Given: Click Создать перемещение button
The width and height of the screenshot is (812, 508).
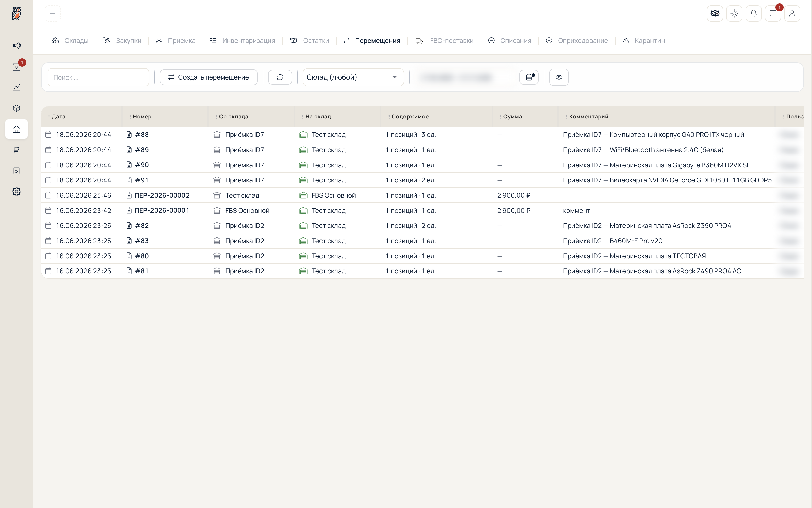Looking at the screenshot, I should click(209, 77).
